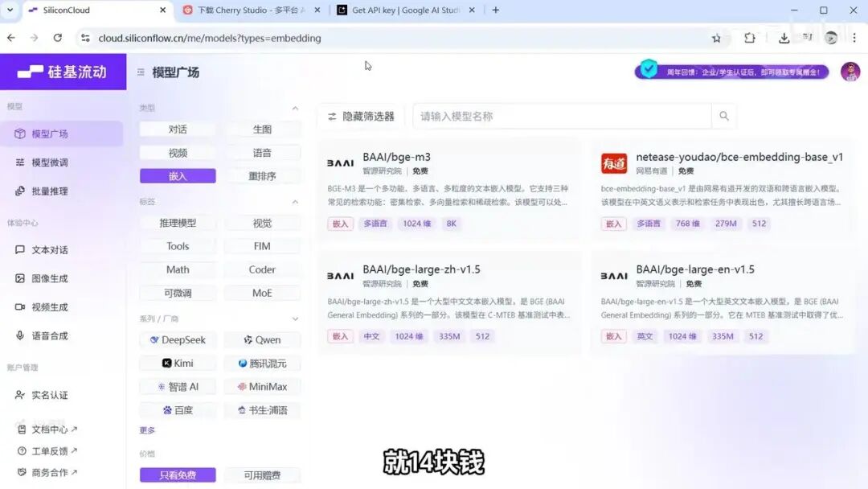Toggle MoE tag filter
868x489 pixels.
262,293
